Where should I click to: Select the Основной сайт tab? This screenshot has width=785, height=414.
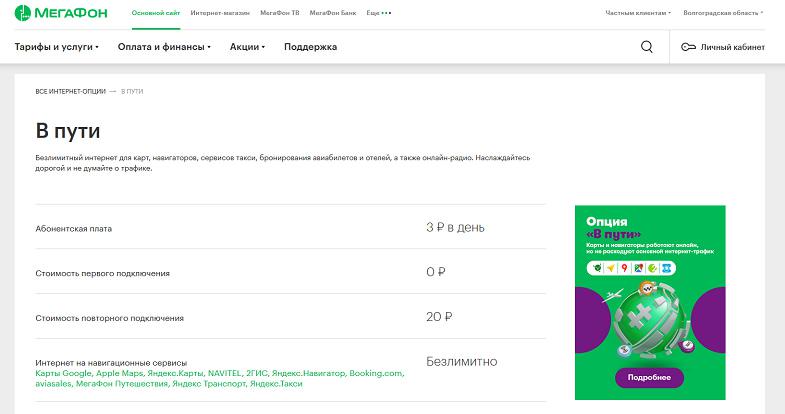click(156, 13)
